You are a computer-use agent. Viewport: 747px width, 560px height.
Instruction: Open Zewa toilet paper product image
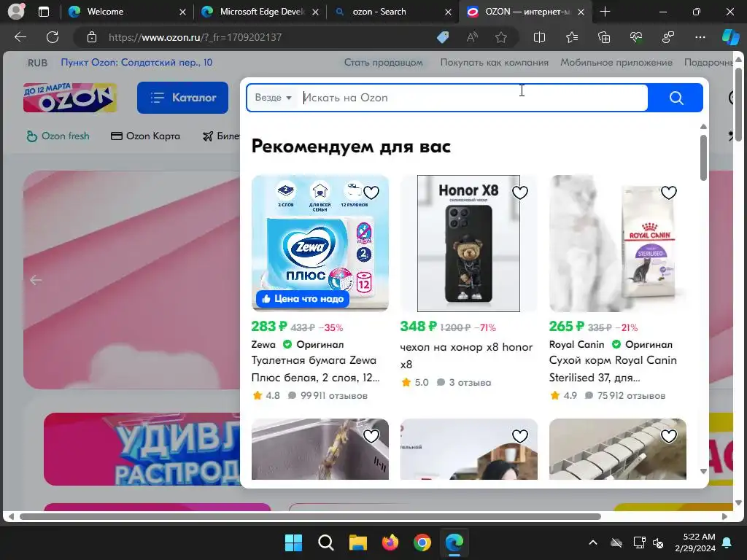click(x=320, y=244)
